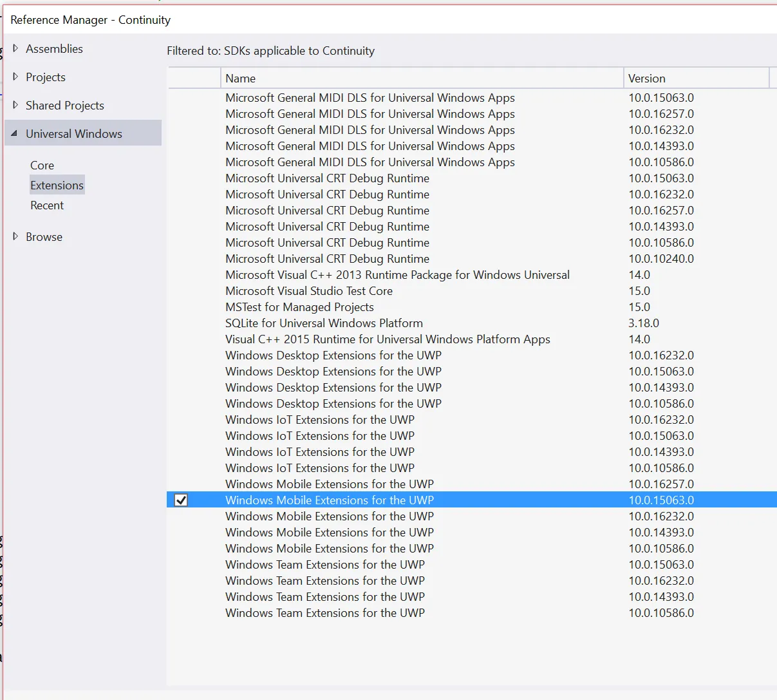Select Microsoft General MIDI DLS version 10.0.10586.0
This screenshot has width=777, height=700.
471,162
